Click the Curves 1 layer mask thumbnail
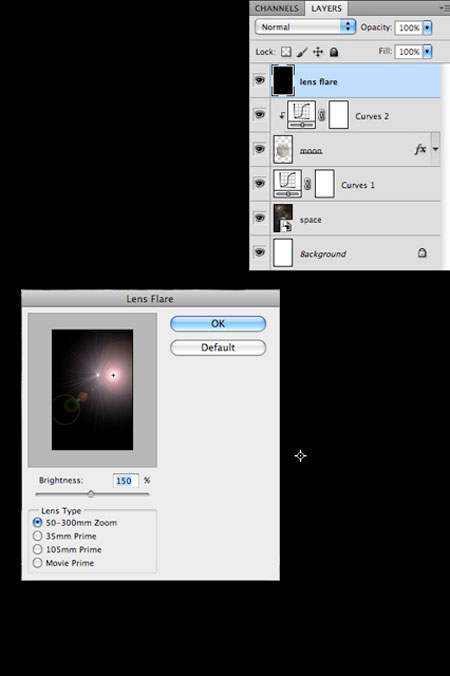The width and height of the screenshot is (450, 676). [x=325, y=184]
